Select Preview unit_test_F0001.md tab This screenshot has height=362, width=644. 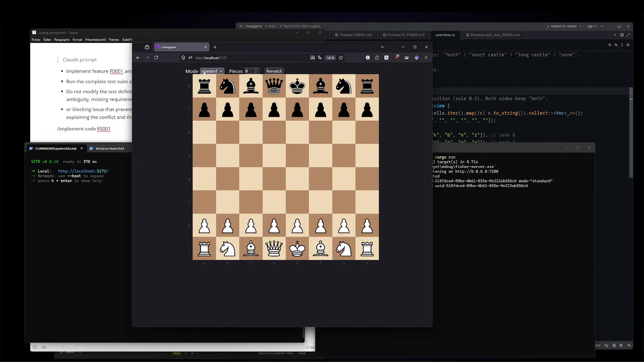(x=493, y=35)
